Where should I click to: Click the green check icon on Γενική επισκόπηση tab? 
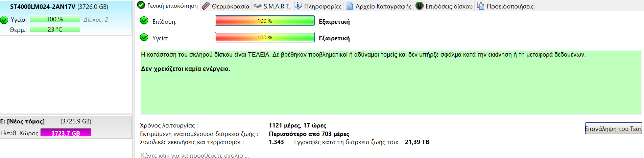point(141,5)
